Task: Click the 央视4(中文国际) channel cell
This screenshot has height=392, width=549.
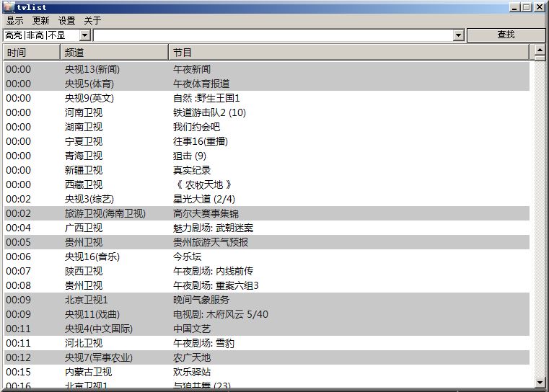Action: point(99,329)
